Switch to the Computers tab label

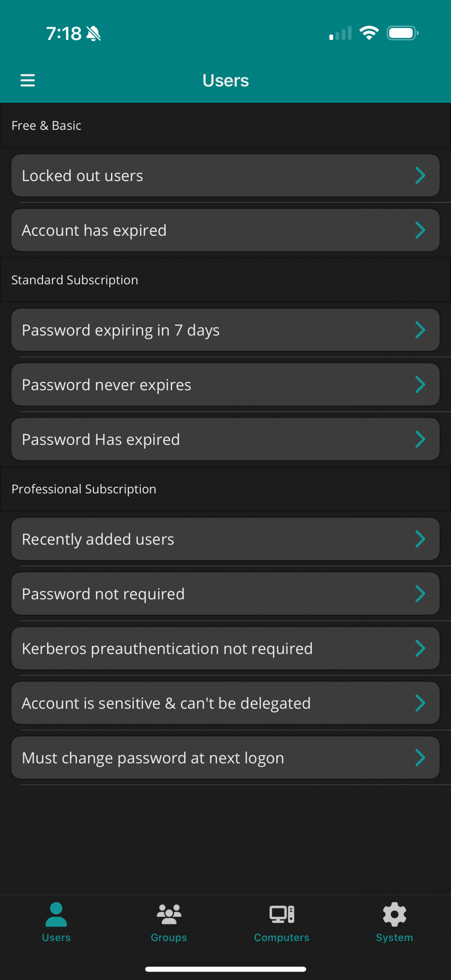click(282, 938)
